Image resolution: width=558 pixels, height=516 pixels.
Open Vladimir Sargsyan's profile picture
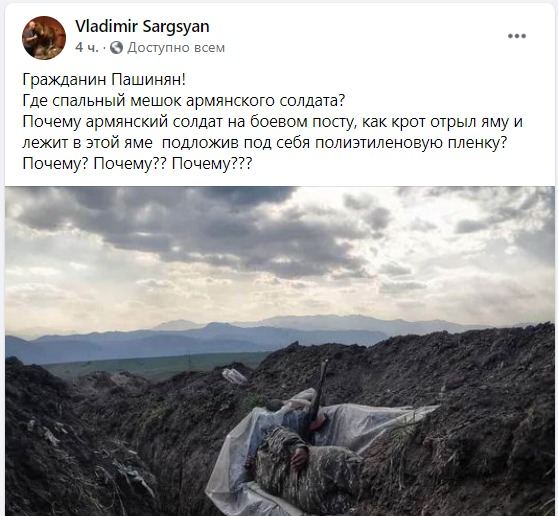[x=44, y=37]
